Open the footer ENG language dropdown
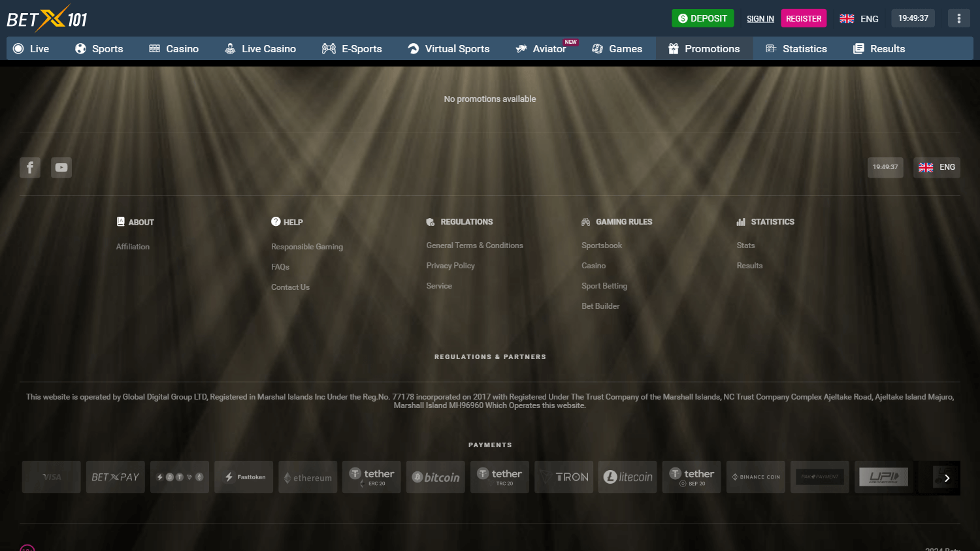Screen dimensions: 980x551 click(937, 167)
